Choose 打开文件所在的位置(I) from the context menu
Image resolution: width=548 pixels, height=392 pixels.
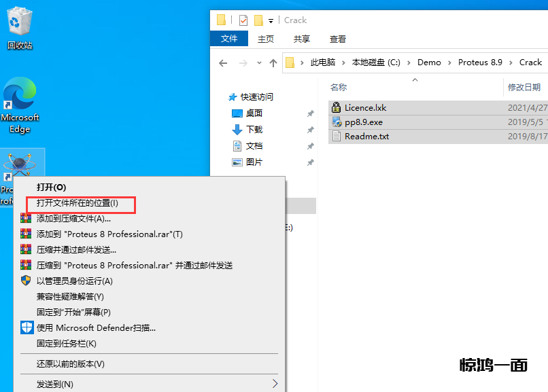[78, 203]
